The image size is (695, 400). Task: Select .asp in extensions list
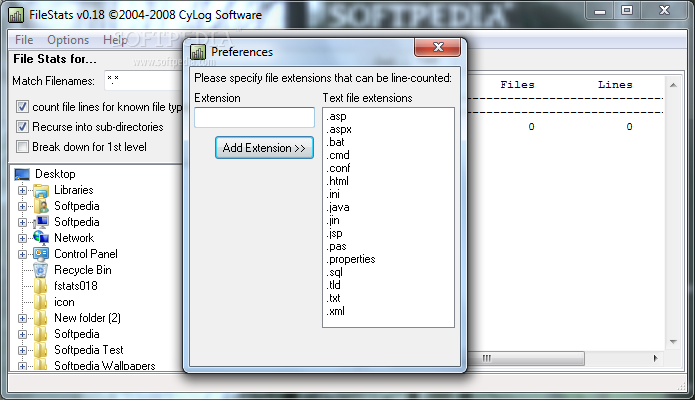[x=336, y=117]
